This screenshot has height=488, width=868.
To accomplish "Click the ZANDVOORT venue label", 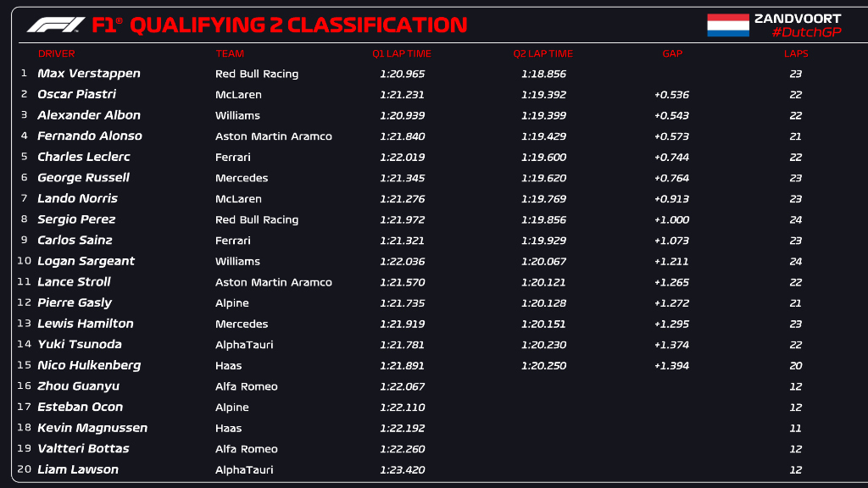I will coord(798,18).
